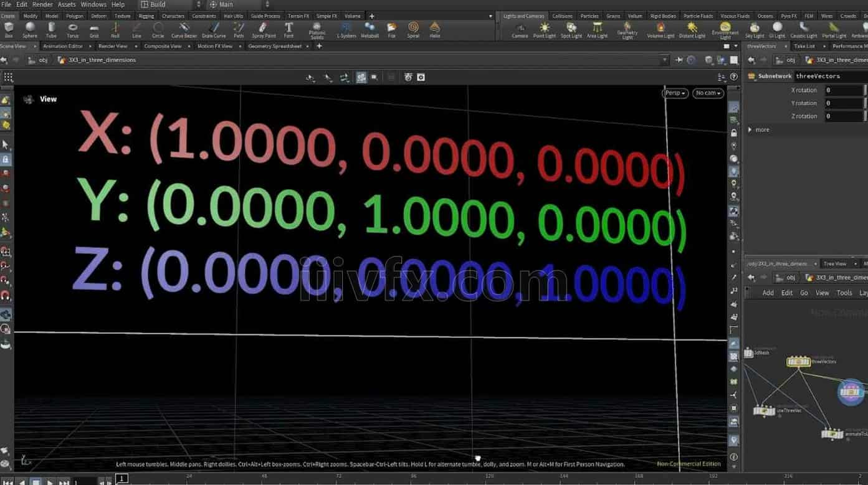The image size is (868, 485).
Task: Select the L-System tool
Action: click(346, 29)
